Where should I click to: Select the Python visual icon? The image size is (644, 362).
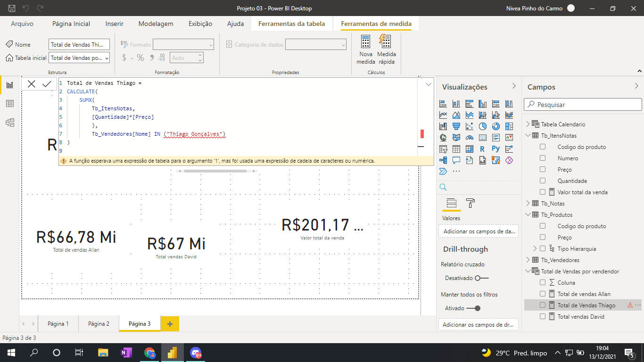coord(495,149)
